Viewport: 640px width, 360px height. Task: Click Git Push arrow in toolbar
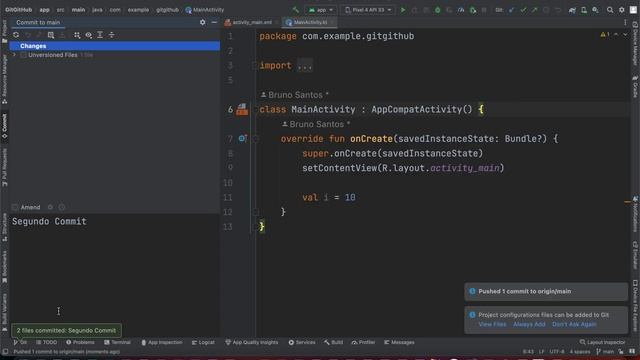tap(534, 10)
